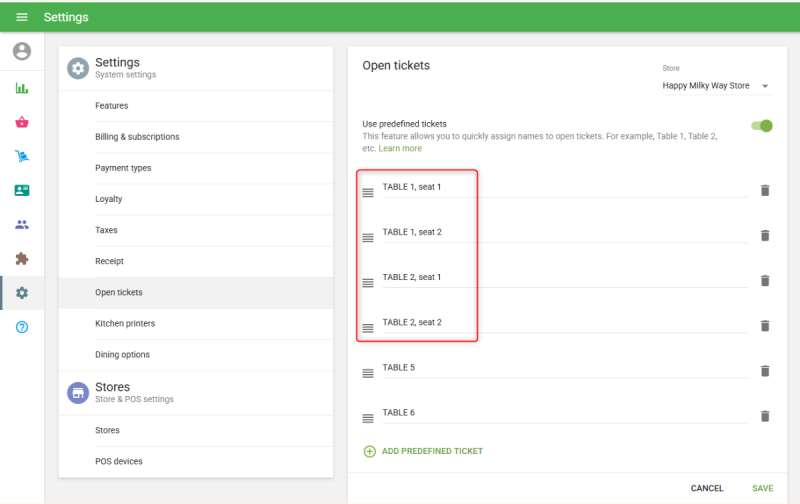The image size is (800, 504).
Task: Click the Help question mark icon
Action: [22, 327]
